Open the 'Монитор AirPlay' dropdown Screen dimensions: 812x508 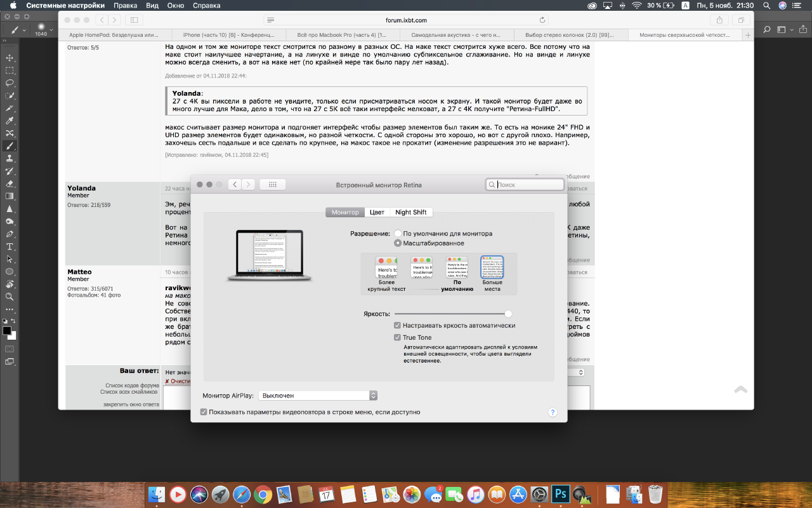click(318, 396)
